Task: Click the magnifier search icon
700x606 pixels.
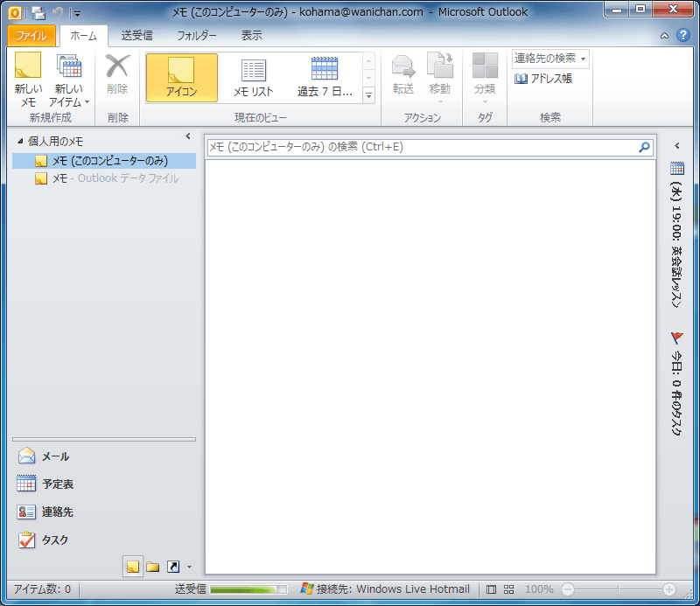Action: click(x=644, y=147)
